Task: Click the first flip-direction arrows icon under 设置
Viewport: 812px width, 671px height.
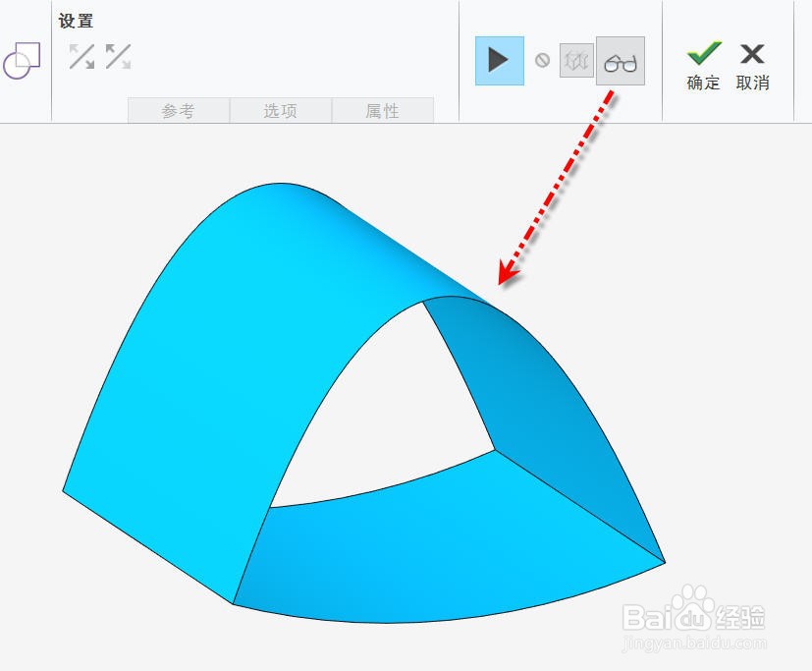Action: 81,56
